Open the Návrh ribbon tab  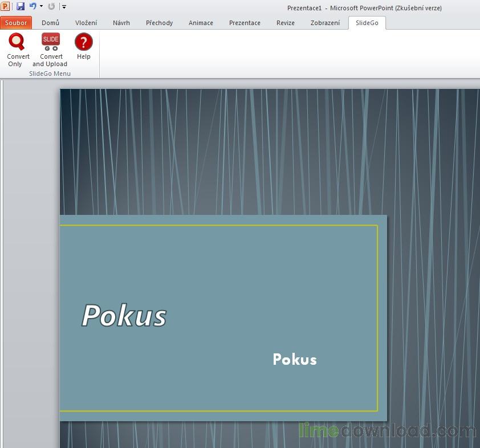[x=121, y=23]
